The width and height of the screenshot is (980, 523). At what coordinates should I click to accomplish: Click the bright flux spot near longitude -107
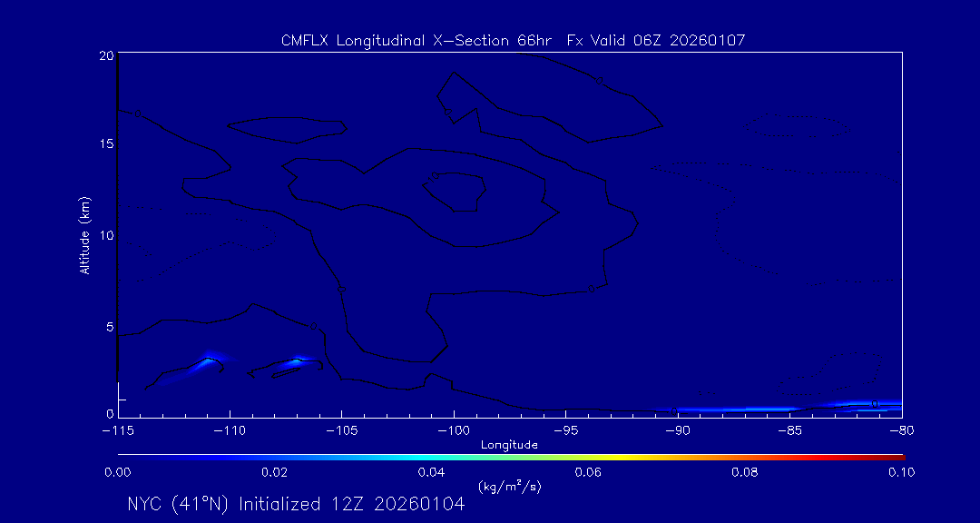coord(299,360)
